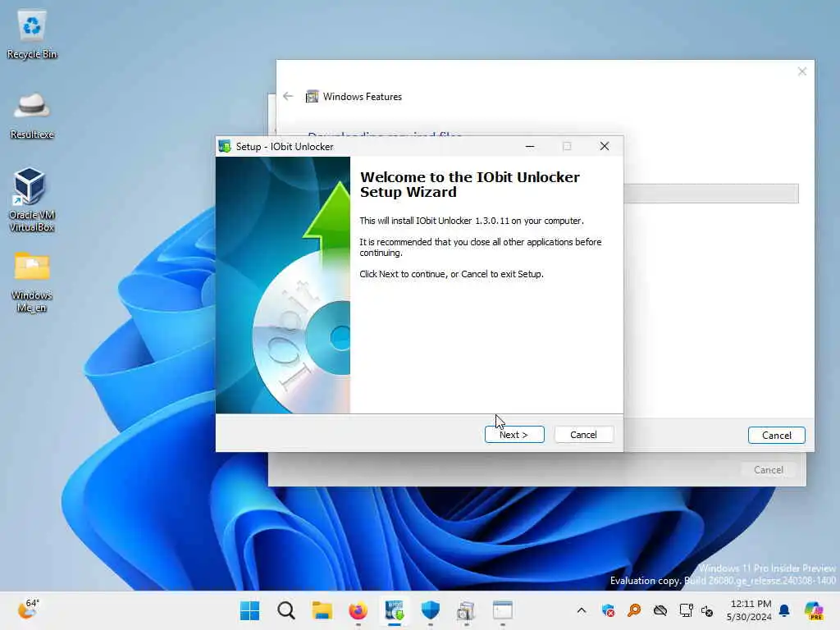Open Firefox from the taskbar
The width and height of the screenshot is (840, 630).
click(x=358, y=610)
